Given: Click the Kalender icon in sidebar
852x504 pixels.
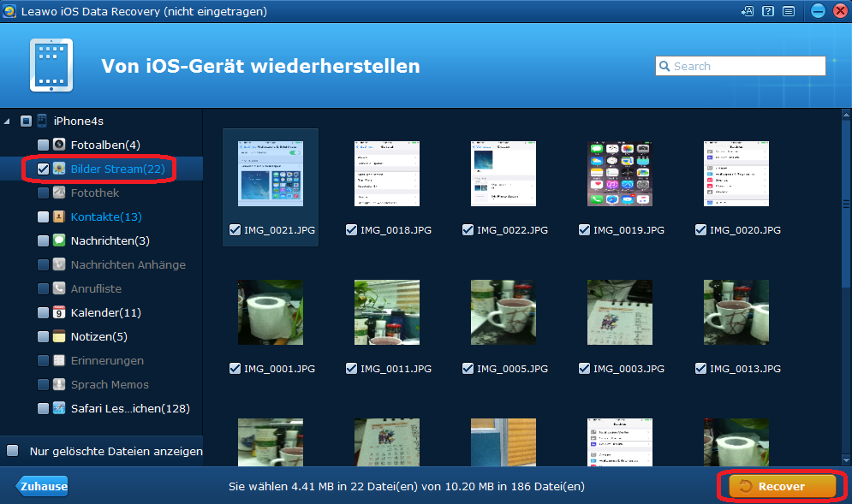Looking at the screenshot, I should [59, 312].
